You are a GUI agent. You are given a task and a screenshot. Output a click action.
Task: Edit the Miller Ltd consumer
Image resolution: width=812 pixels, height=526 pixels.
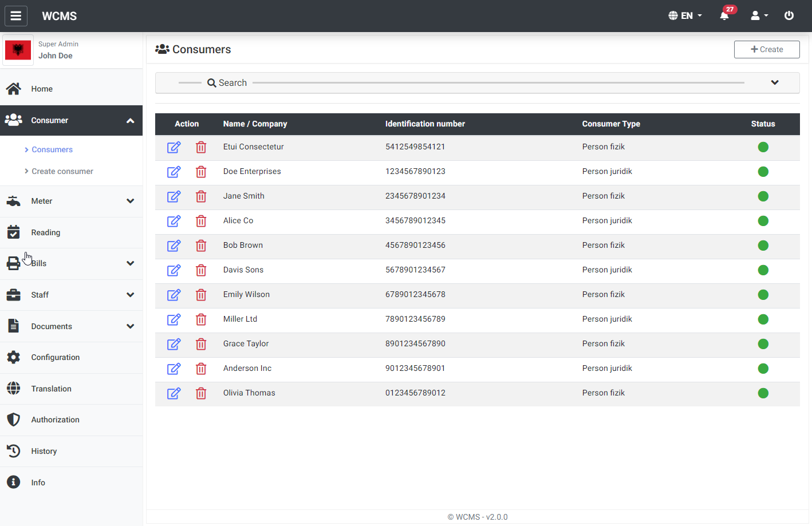174,319
